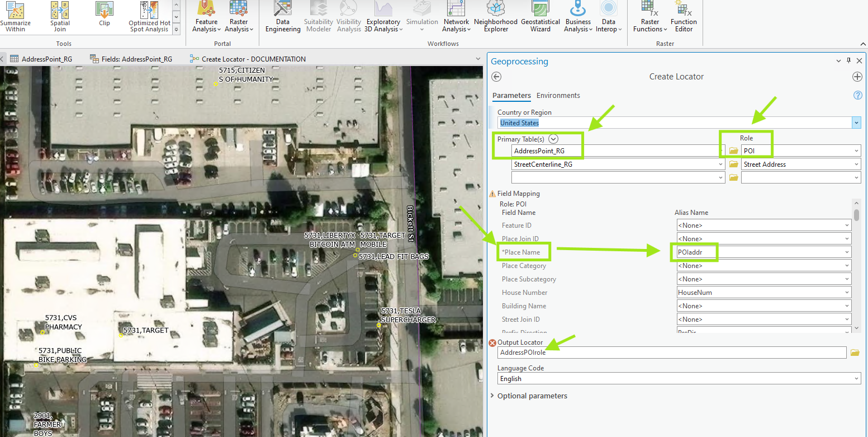Open the Place Name alias dropdown
Screen dimensions: 868x437
coord(847,252)
